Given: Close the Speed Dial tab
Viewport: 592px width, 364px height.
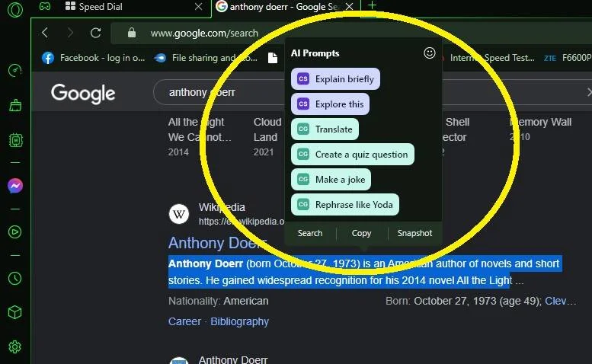Looking at the screenshot, I should [x=198, y=6].
